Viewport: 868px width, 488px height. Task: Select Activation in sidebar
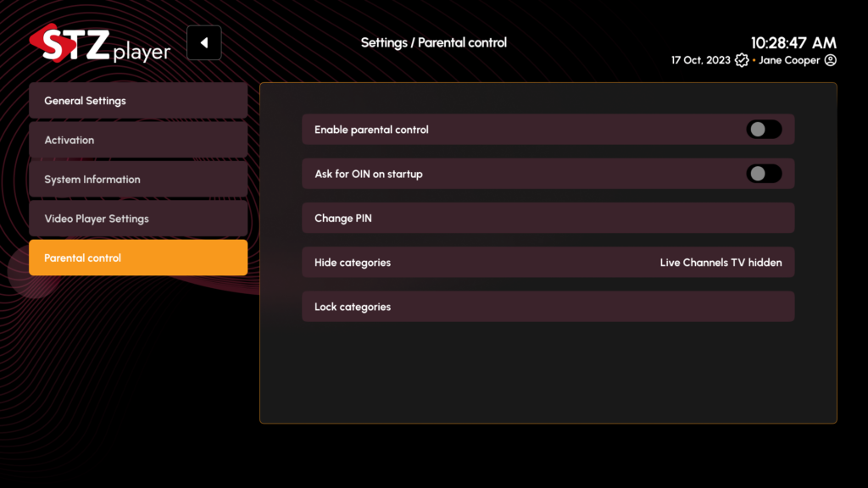(138, 140)
